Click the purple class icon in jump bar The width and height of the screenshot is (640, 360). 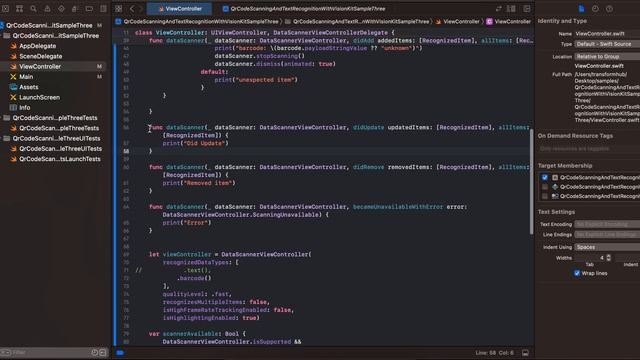(x=489, y=22)
